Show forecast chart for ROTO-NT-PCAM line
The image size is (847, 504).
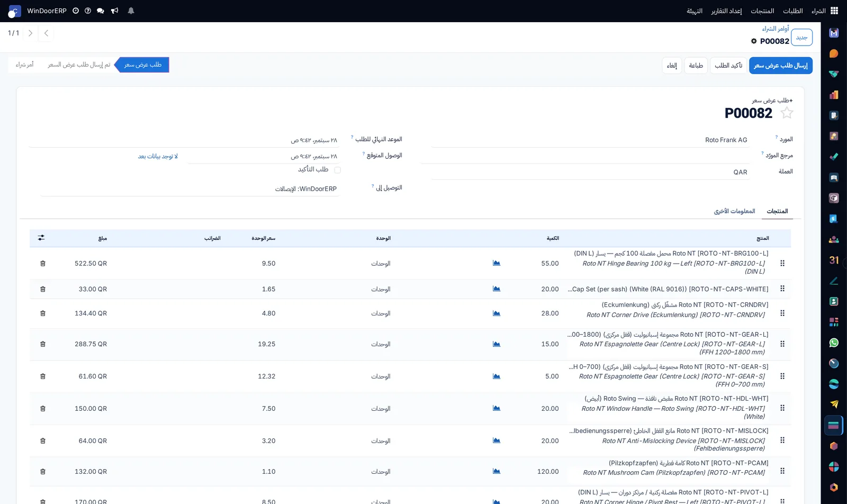497,471
